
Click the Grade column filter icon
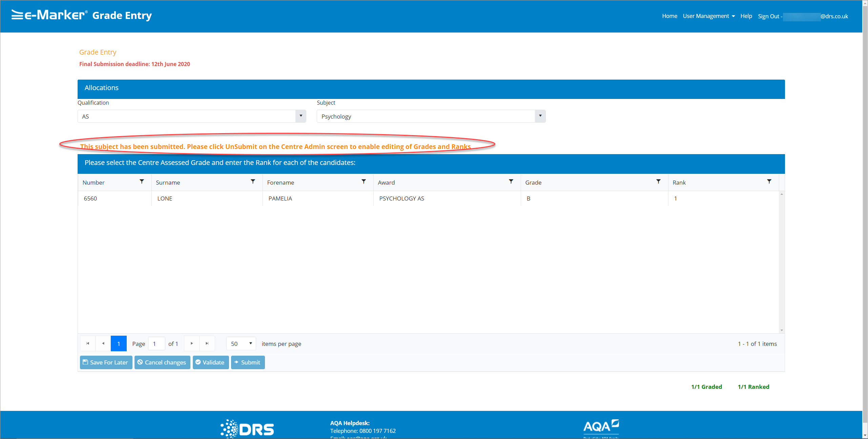[658, 182]
